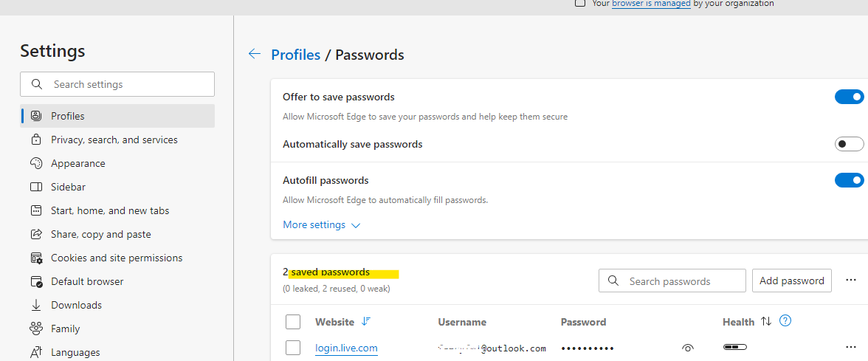Turn off Offer to save passwords
The width and height of the screenshot is (868, 361).
coord(849,97)
